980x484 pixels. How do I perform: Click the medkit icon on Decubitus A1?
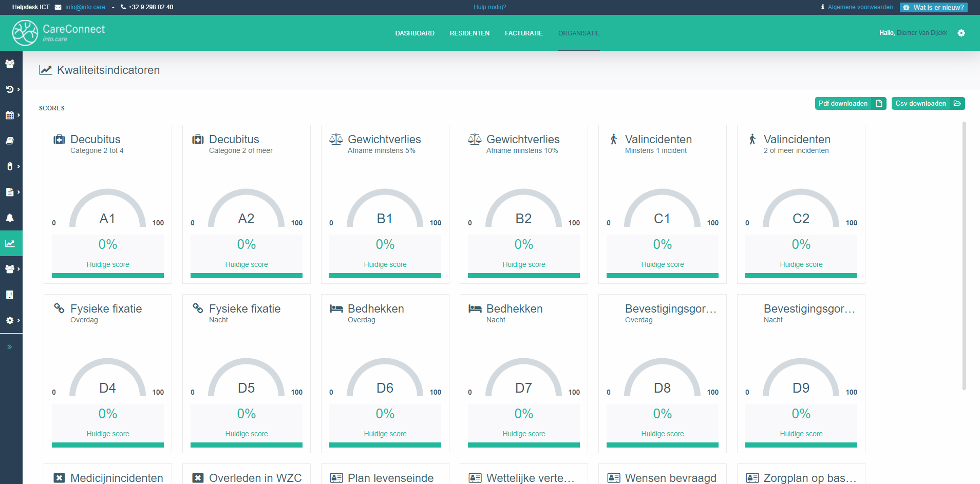point(59,140)
